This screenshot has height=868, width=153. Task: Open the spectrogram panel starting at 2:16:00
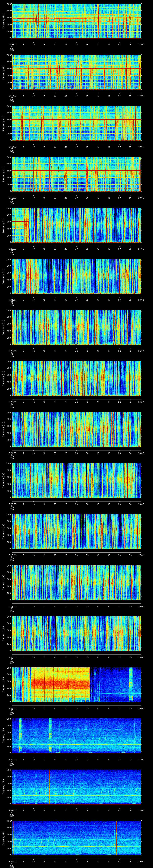[77, 21]
